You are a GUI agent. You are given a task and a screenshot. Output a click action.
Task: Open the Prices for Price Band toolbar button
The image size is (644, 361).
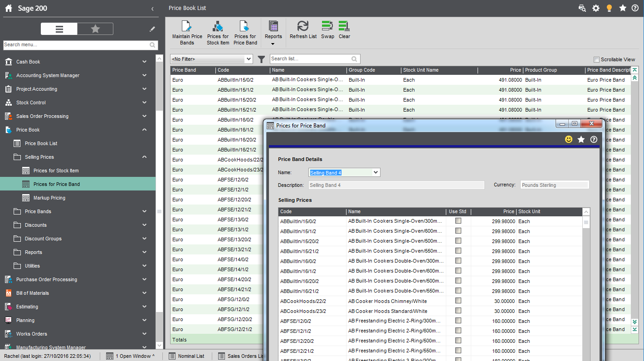(245, 33)
